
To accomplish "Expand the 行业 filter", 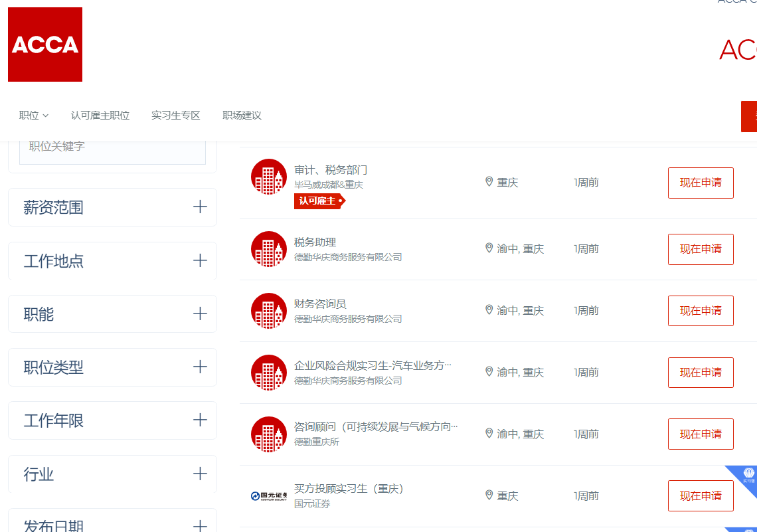I will tap(112, 474).
